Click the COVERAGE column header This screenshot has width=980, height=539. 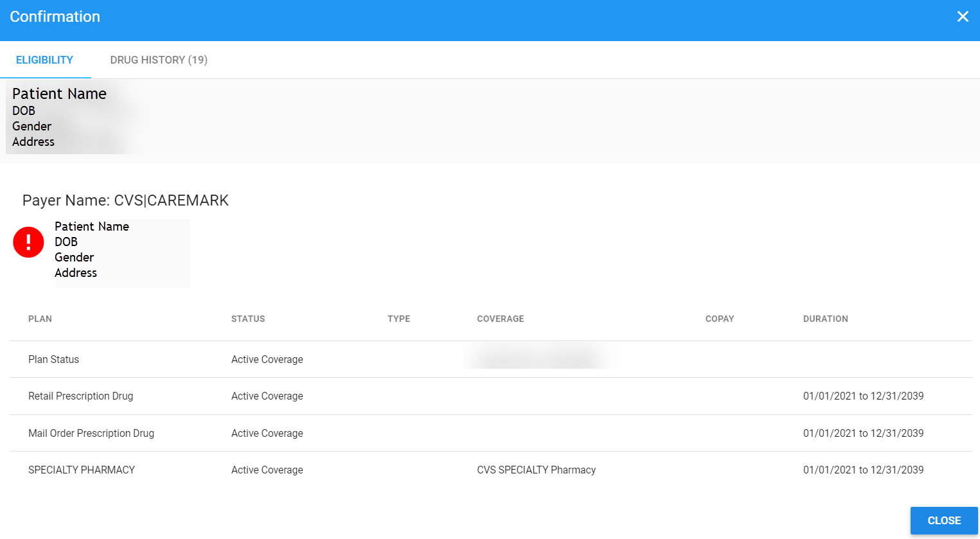pos(501,319)
